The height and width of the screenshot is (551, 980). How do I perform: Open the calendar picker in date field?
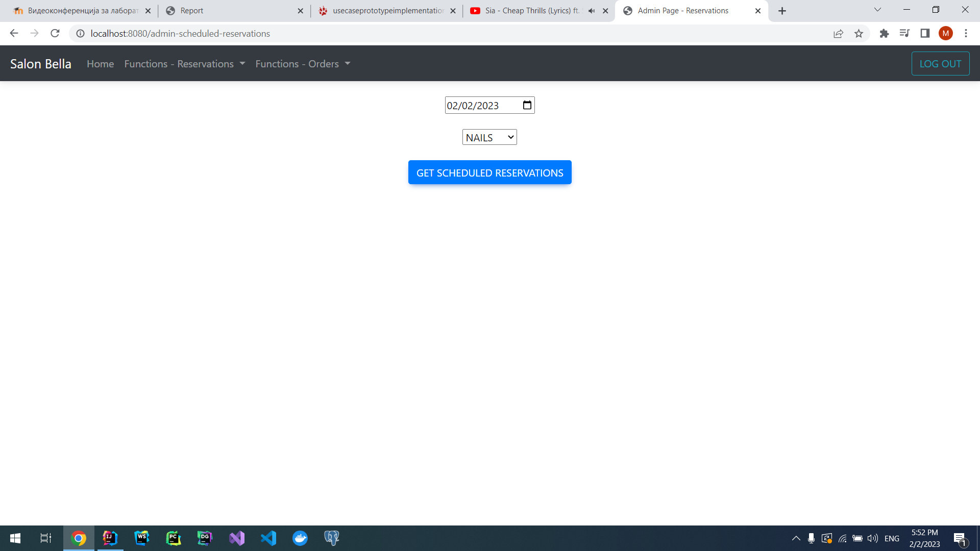527,105
